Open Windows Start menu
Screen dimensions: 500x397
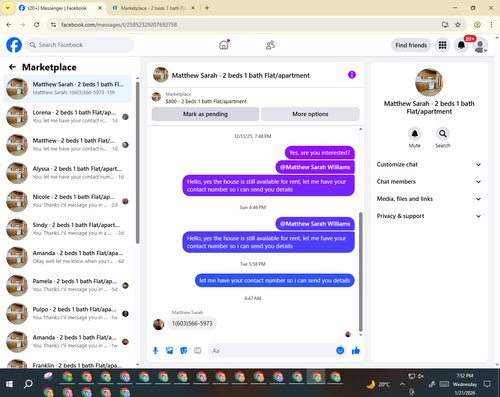click(9, 384)
